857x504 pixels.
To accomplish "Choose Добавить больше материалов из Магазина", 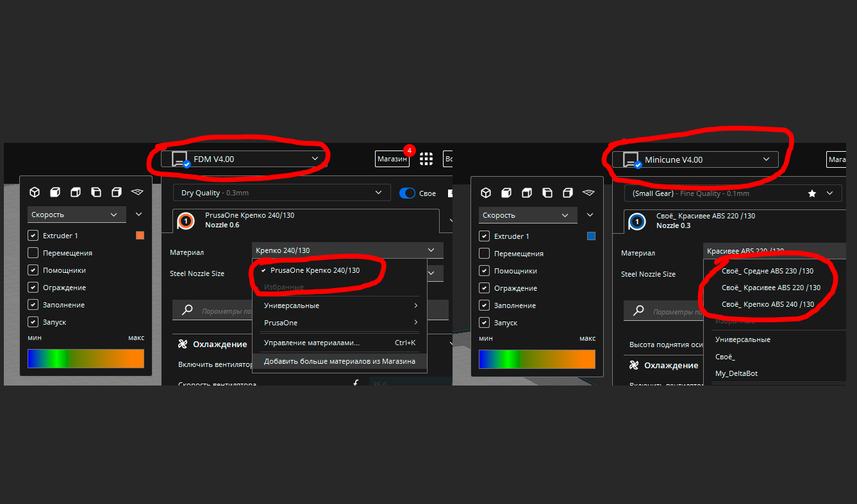I will pos(340,361).
